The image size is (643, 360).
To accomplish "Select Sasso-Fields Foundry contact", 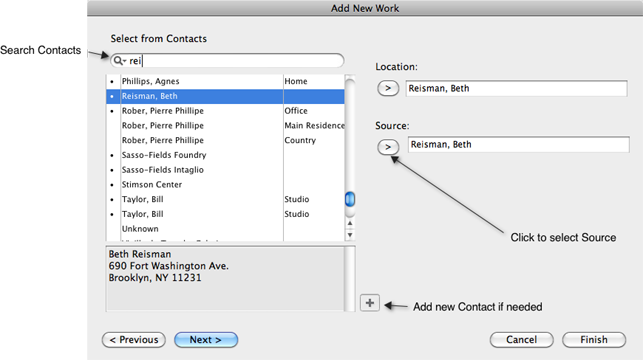I will (x=225, y=155).
